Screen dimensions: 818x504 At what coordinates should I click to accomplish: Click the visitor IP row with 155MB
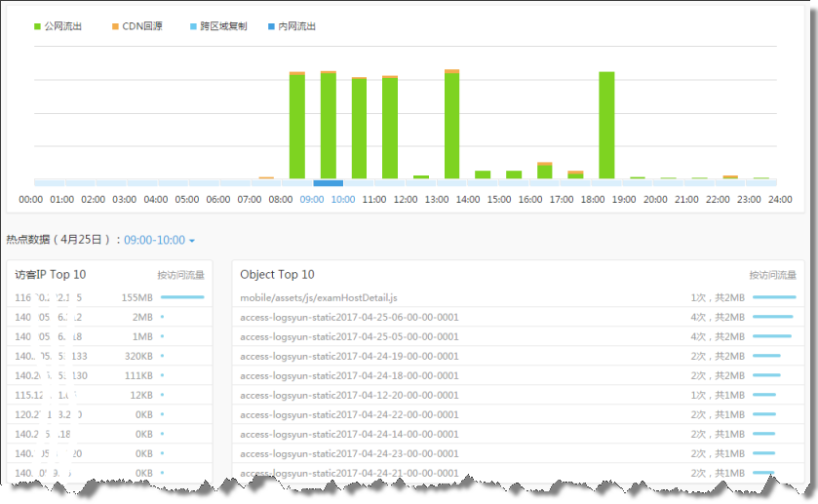pyautogui.click(x=107, y=296)
